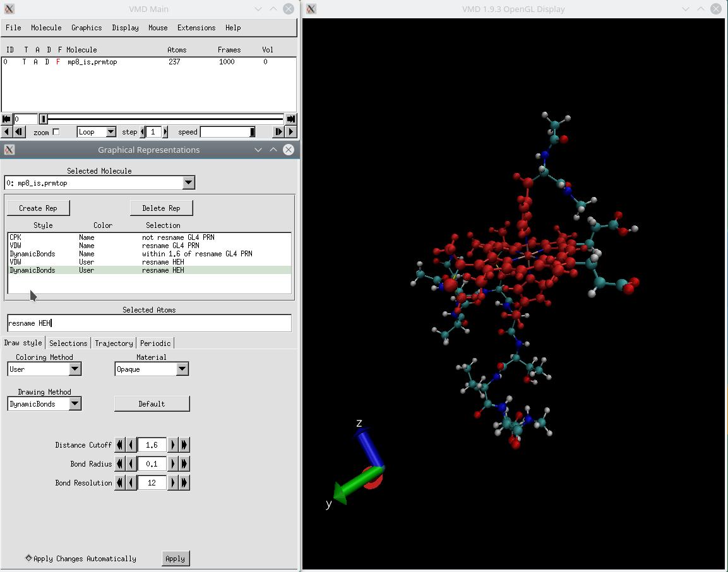Open the Extensions menu
Image resolution: width=728 pixels, height=572 pixels.
coord(196,28)
